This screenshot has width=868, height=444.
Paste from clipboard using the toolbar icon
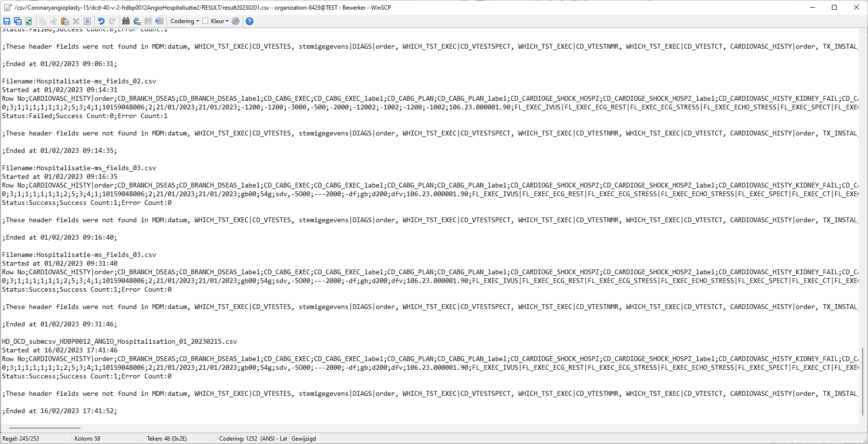(x=65, y=21)
